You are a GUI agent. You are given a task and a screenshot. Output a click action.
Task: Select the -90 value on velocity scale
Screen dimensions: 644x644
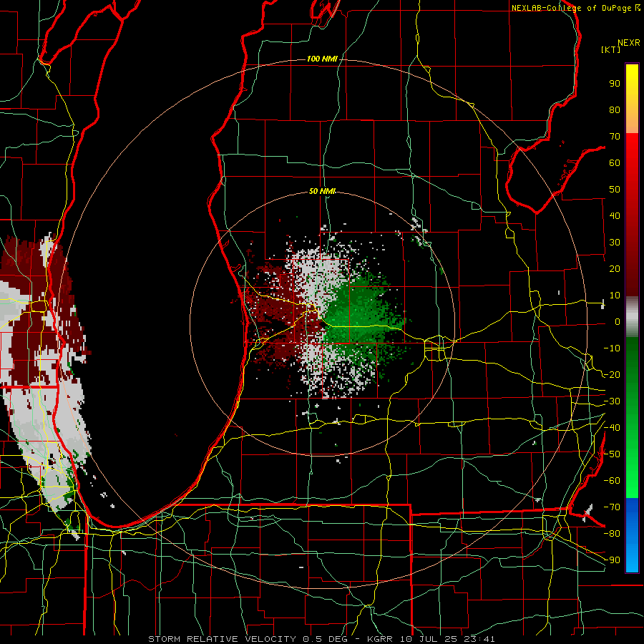tap(612, 560)
